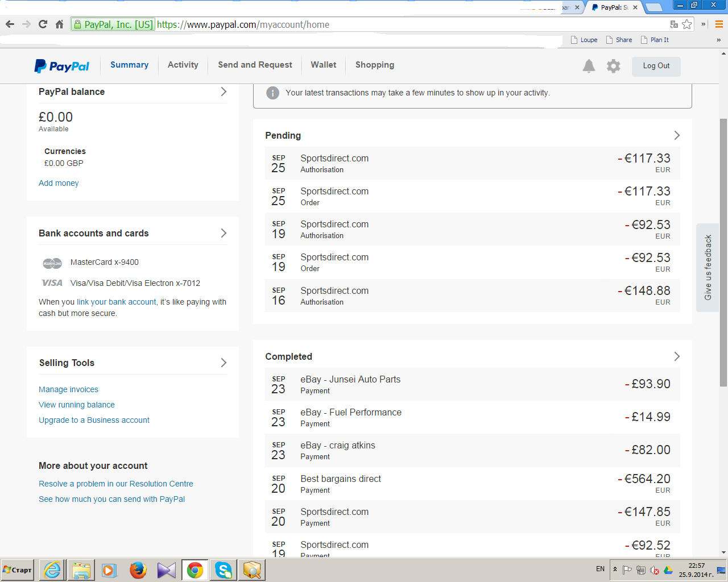Open Skype from the taskbar

[x=223, y=569]
